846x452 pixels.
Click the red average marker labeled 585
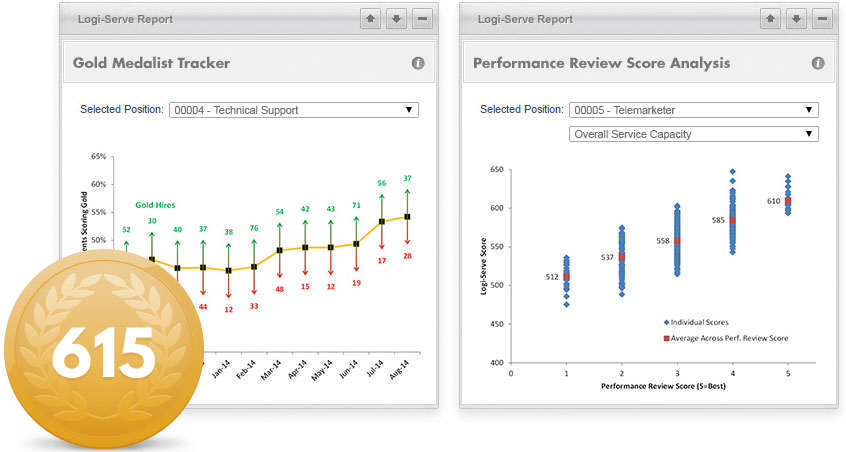coord(733,220)
